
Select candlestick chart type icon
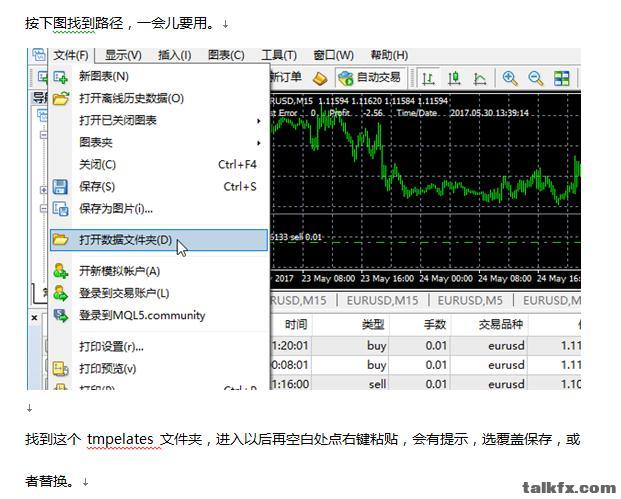454,78
